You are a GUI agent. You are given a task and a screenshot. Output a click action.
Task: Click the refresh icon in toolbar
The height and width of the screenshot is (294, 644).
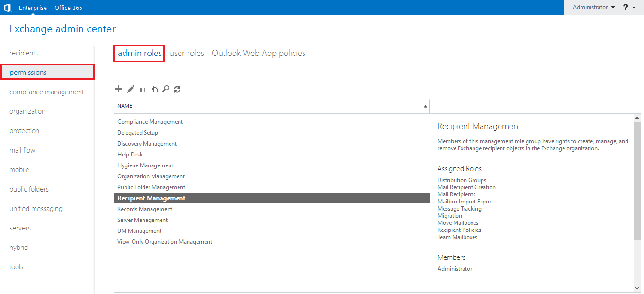tap(177, 89)
